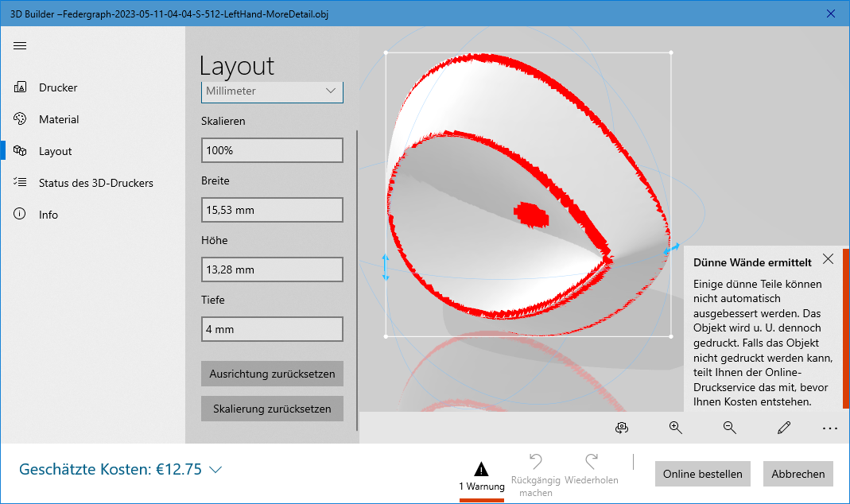Screen dimensions: 850x504
Task: Open the Drucker section in sidebar
Action: (x=58, y=87)
